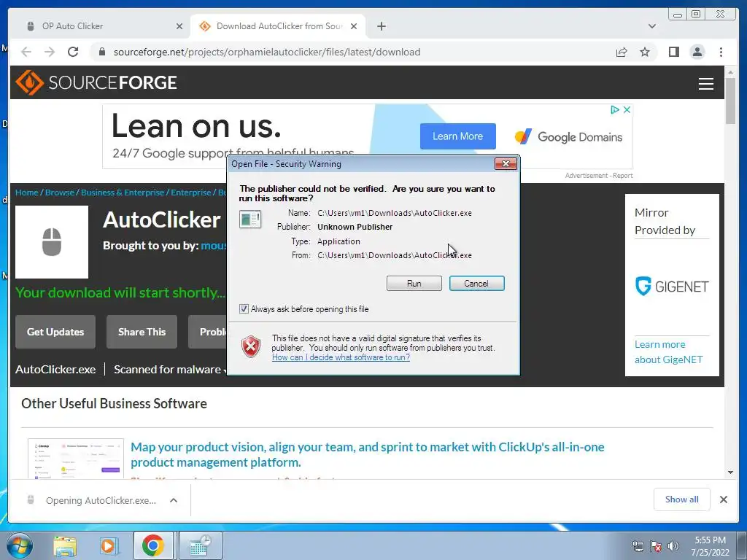The image size is (747, 560).
Task: Click the Get Updates button
Action: [55, 332]
